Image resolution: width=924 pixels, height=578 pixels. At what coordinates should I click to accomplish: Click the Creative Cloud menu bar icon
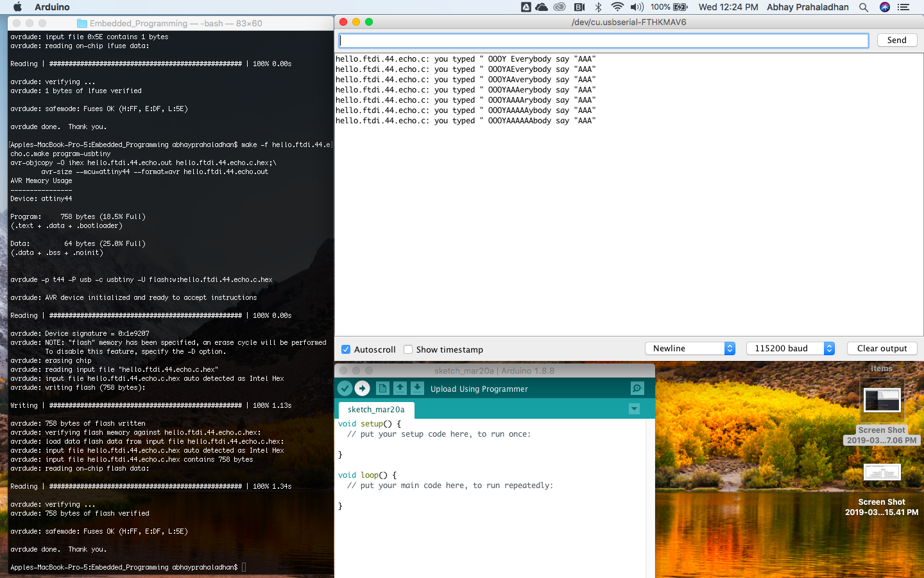click(x=560, y=7)
